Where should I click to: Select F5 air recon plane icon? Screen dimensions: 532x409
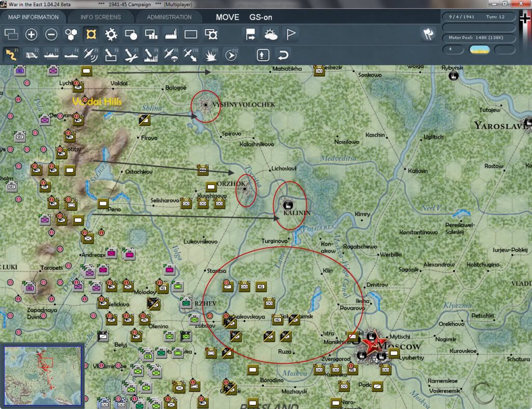91,55
